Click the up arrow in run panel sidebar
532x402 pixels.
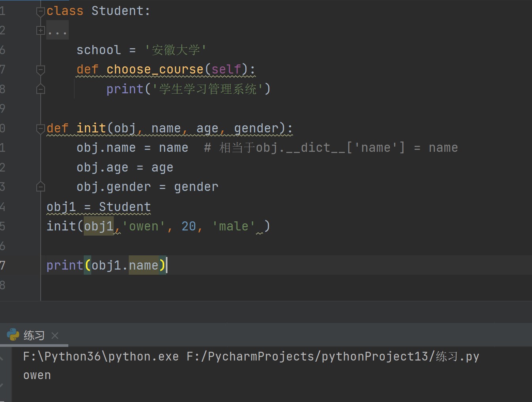pyautogui.click(x=2, y=358)
